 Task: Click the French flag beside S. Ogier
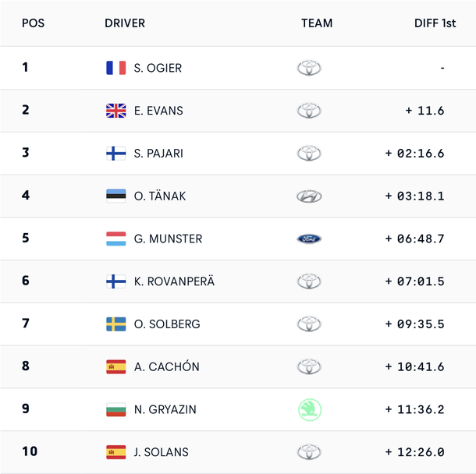click(x=115, y=68)
